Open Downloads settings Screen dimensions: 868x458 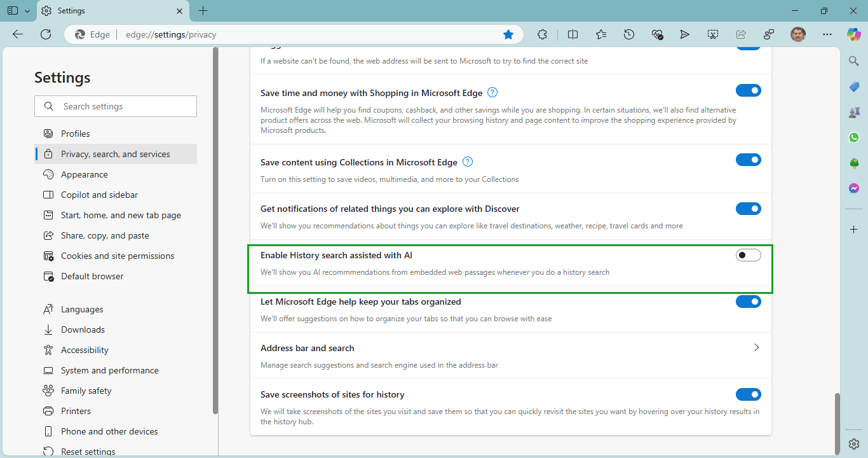pyautogui.click(x=116, y=330)
